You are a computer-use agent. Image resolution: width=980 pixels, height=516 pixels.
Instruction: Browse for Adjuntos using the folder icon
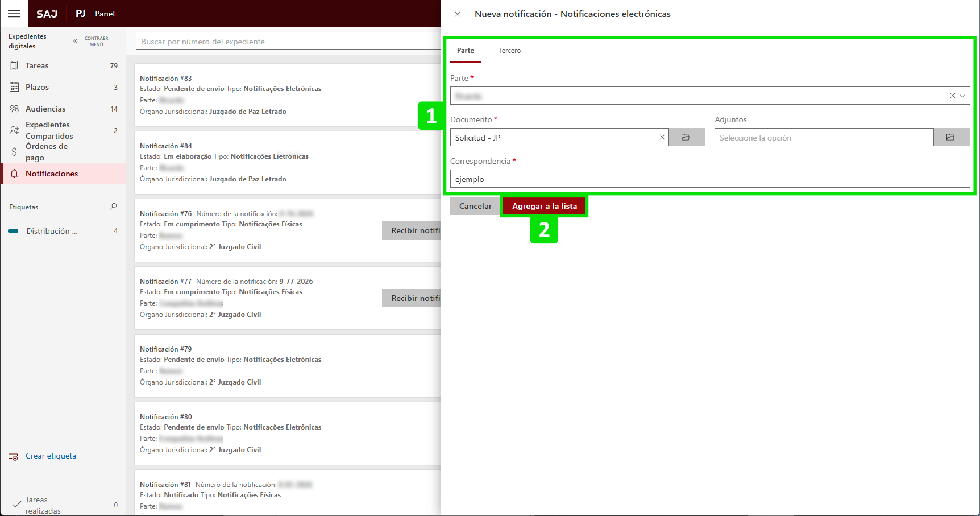click(x=951, y=137)
